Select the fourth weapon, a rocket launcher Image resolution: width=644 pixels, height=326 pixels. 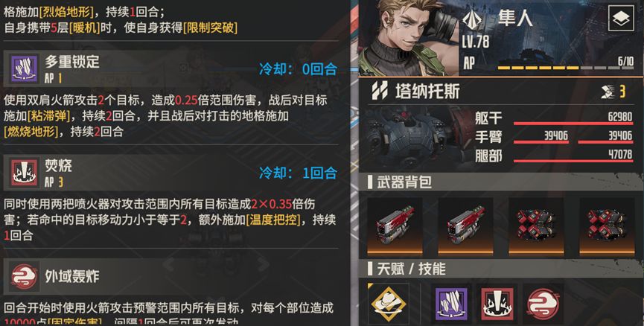[607, 226]
